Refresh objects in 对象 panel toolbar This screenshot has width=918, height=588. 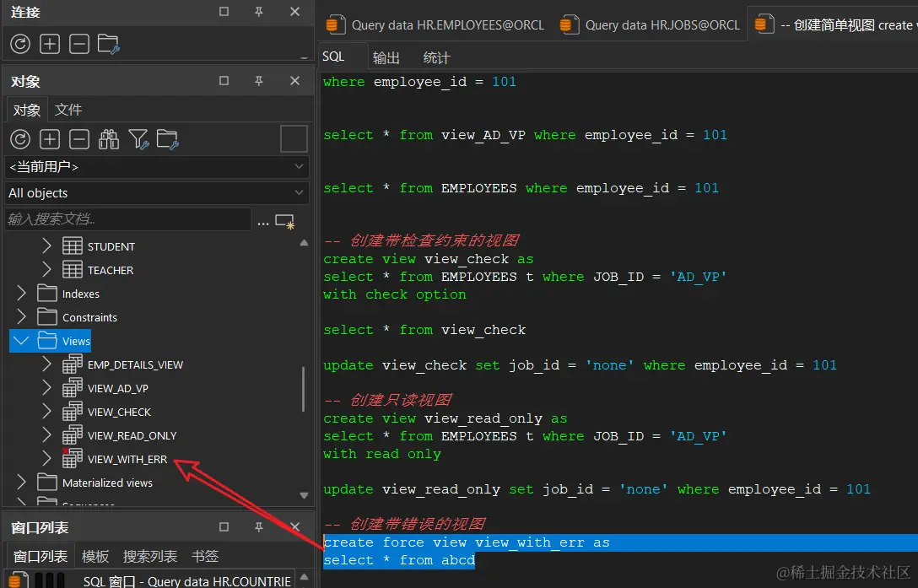coord(20,139)
